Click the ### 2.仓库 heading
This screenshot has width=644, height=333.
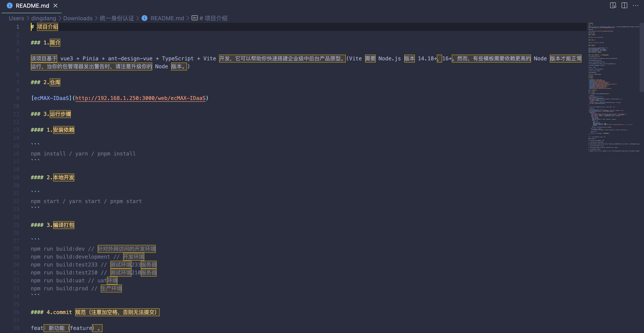(46, 82)
